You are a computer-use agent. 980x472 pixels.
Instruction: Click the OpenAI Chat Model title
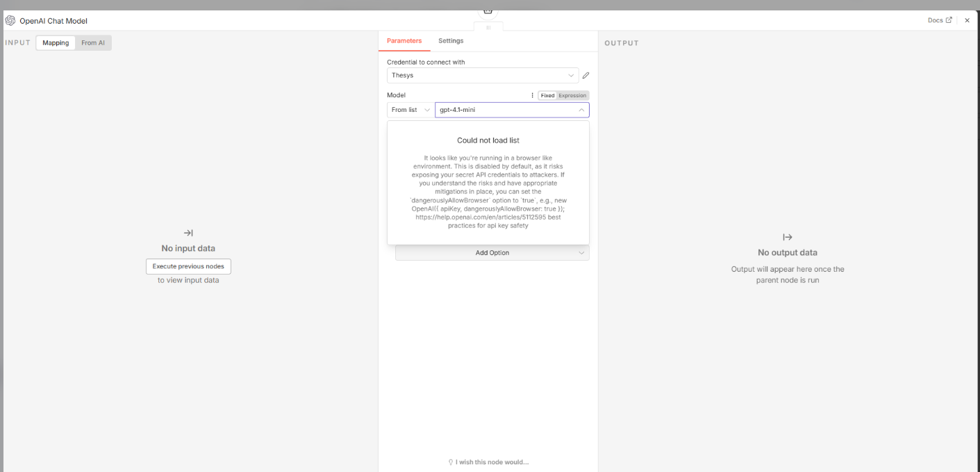(53, 22)
